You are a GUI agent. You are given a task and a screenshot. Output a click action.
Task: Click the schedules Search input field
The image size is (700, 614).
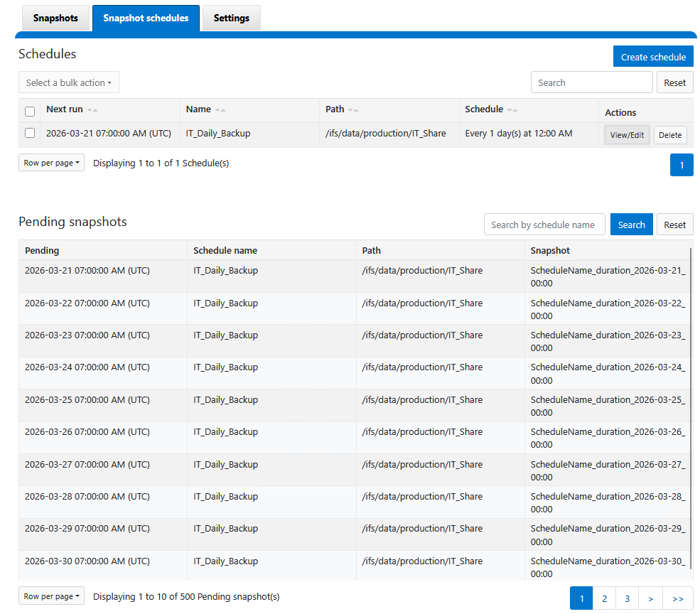click(x=591, y=82)
